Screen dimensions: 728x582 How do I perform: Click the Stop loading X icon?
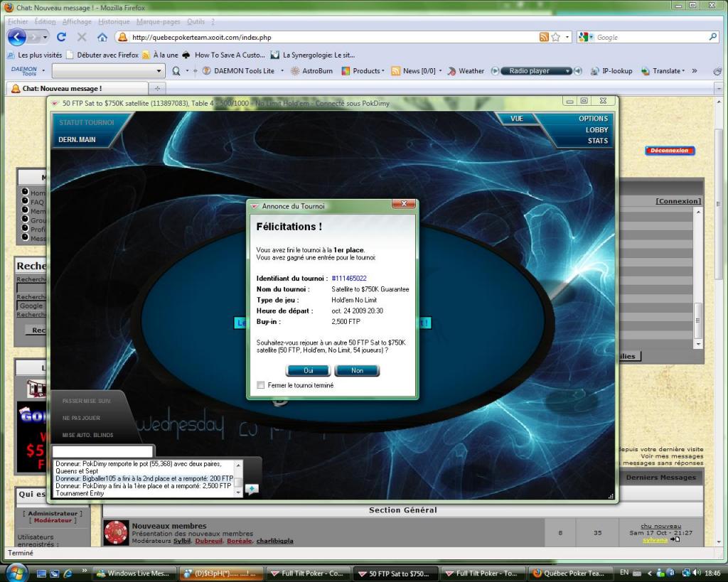(x=82, y=37)
